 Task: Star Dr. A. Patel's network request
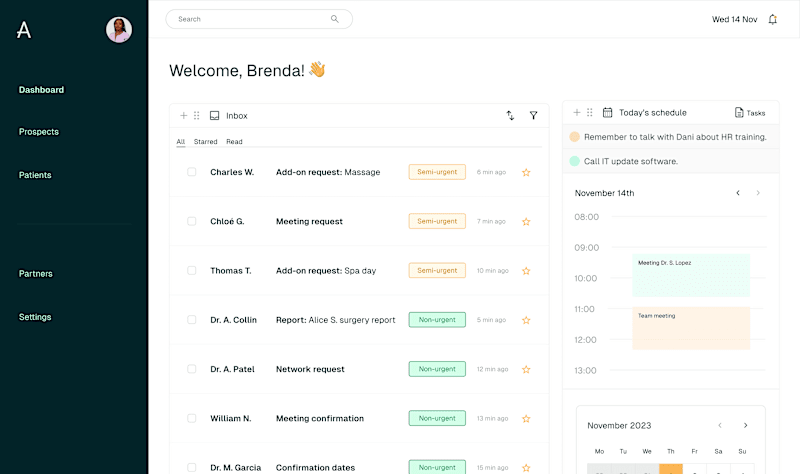(526, 369)
